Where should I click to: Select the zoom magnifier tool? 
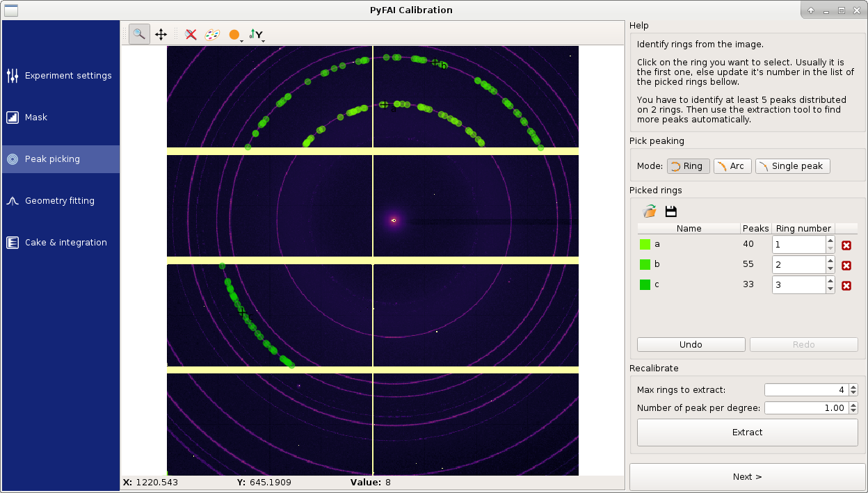coord(139,34)
